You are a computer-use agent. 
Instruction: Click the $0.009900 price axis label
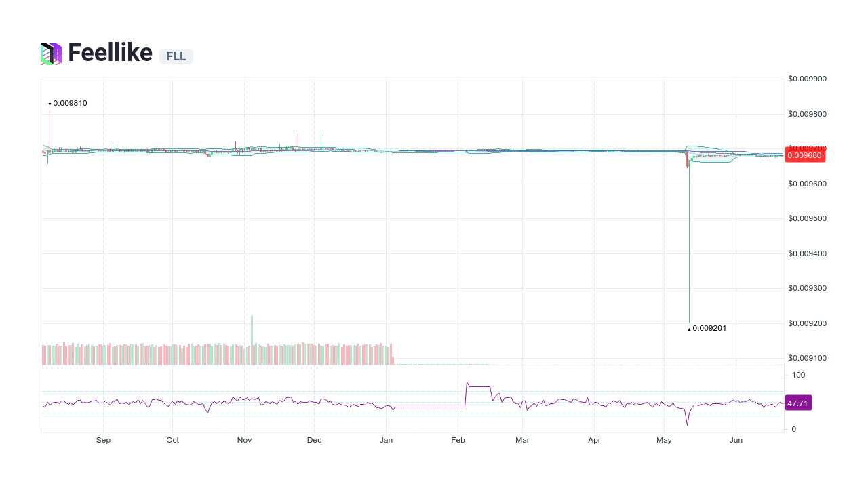click(806, 79)
